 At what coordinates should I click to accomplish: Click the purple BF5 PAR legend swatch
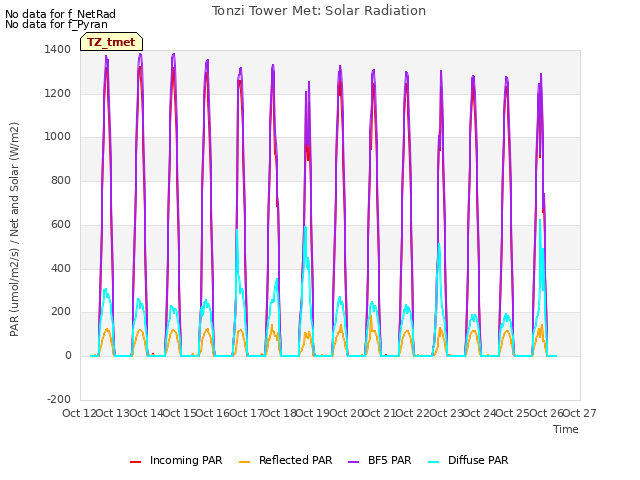pyautogui.click(x=353, y=462)
